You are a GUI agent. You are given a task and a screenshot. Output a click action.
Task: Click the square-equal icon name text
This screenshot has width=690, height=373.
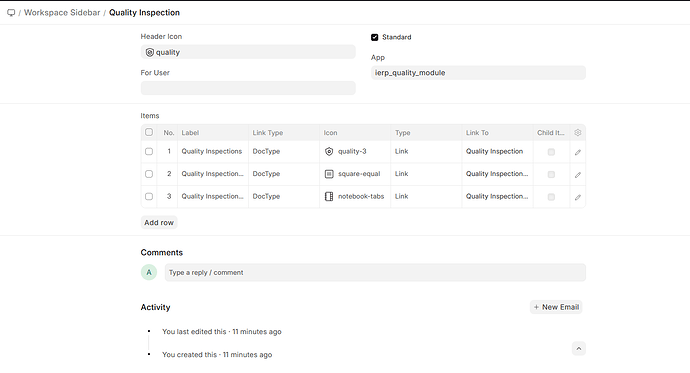tap(359, 174)
